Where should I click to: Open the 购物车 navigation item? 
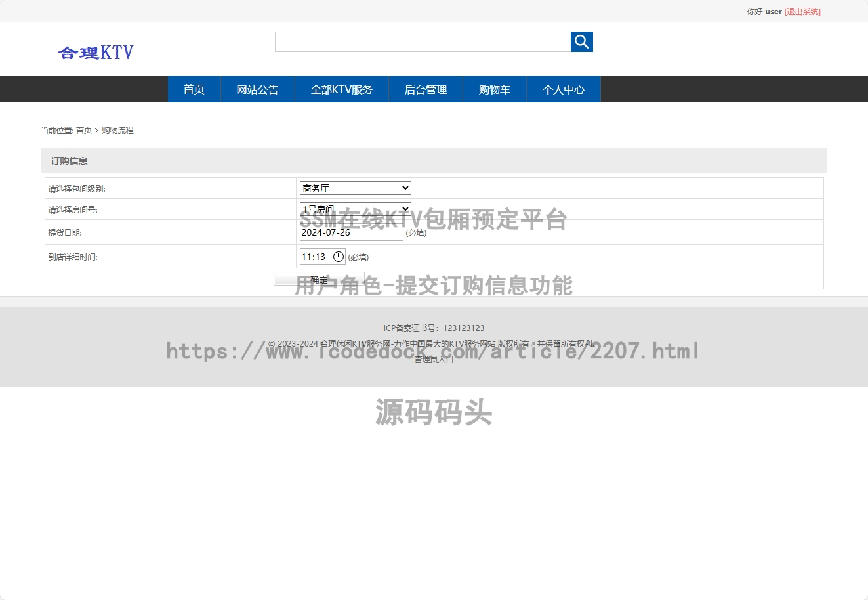[495, 89]
